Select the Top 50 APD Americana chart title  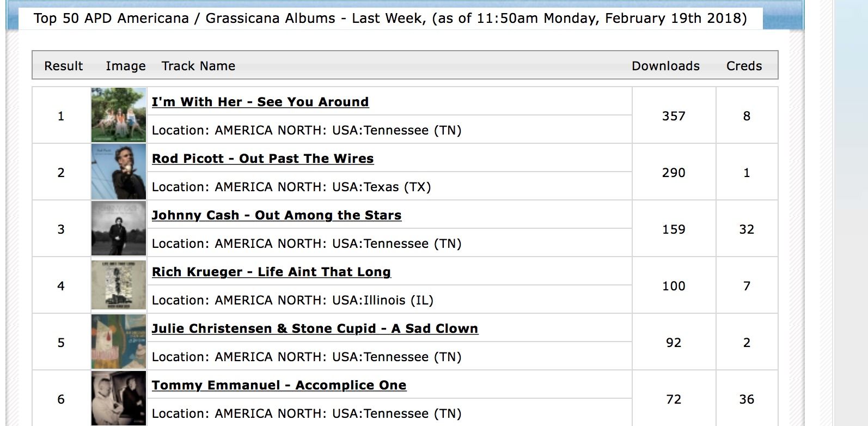390,18
